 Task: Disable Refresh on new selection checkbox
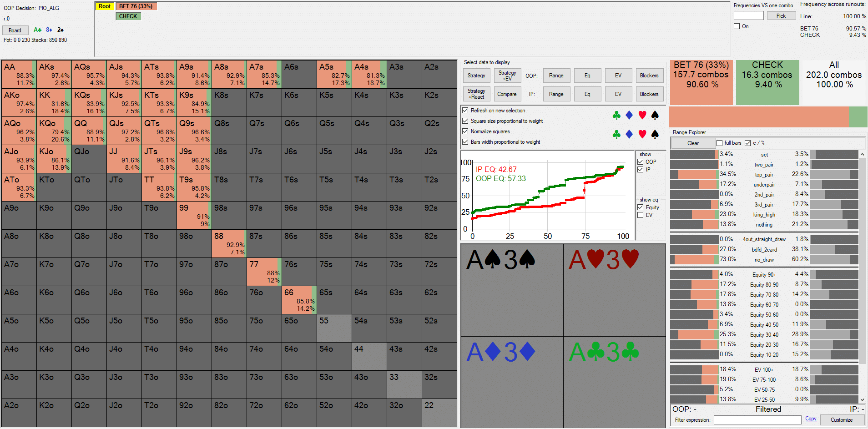(465, 111)
